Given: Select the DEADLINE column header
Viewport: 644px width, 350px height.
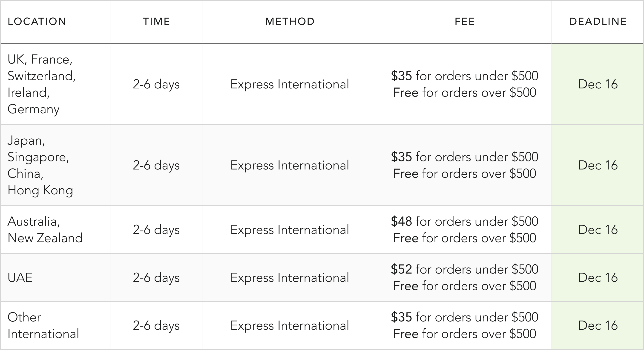Looking at the screenshot, I should tap(598, 22).
